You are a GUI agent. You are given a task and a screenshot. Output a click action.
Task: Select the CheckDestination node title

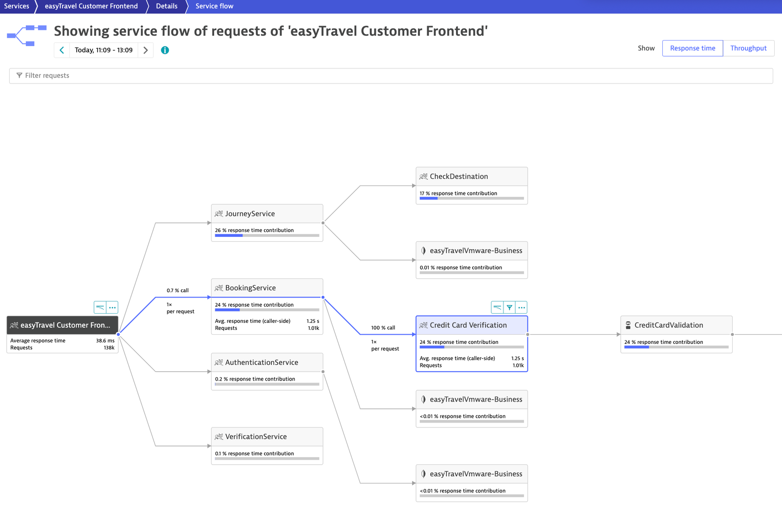[x=459, y=176]
